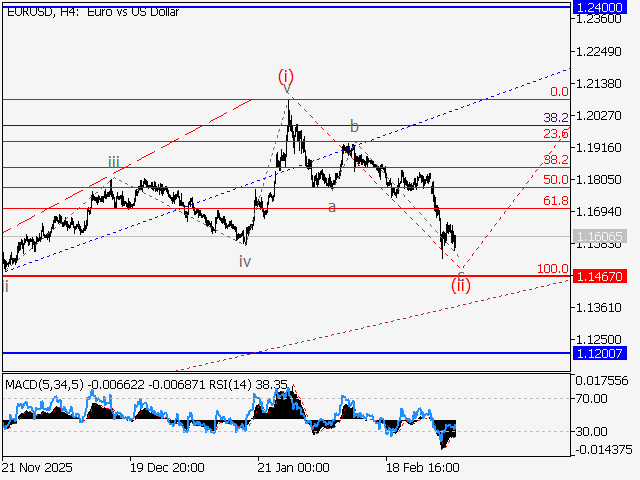Image resolution: width=640 pixels, height=480 pixels.
Task: Click the 0.0 Fibonacci level label
Action: coord(559,91)
